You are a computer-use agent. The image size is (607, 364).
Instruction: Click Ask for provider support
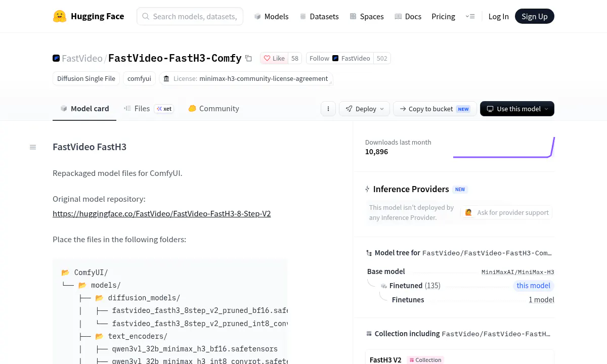coord(507,212)
